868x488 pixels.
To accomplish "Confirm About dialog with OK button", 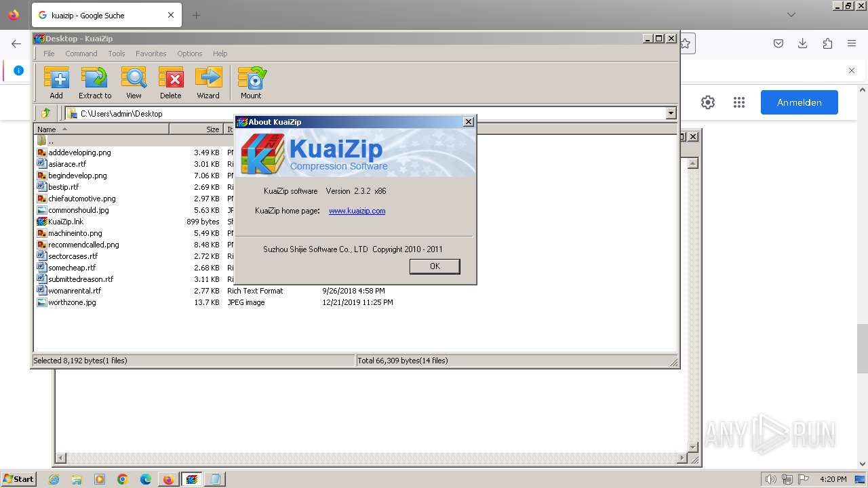I will (x=435, y=266).
